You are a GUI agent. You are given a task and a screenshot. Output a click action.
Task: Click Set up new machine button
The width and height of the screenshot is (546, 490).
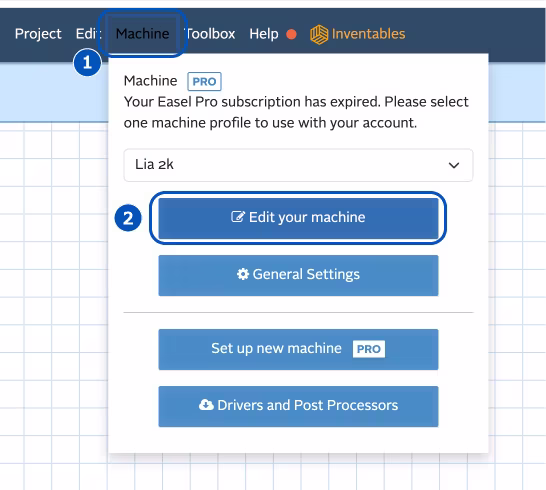point(298,349)
